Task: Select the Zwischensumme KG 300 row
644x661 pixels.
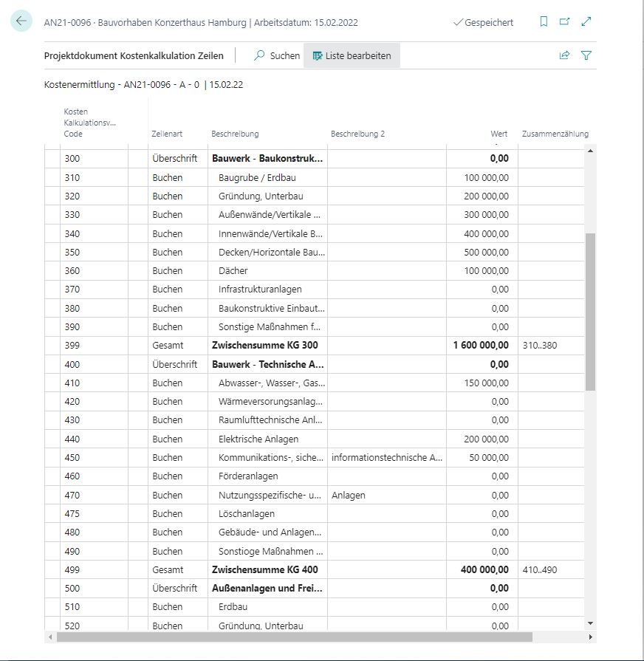Action: 264,346
